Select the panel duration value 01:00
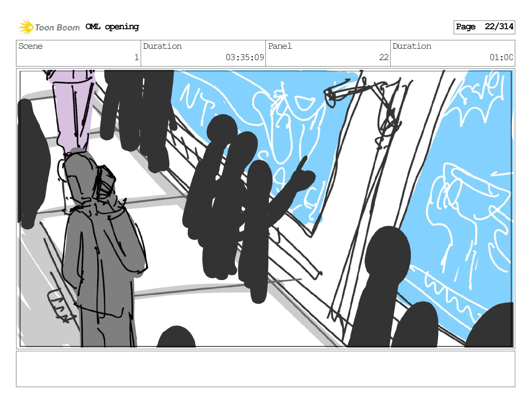Image resolution: width=532 pixels, height=411 pixels. point(501,57)
